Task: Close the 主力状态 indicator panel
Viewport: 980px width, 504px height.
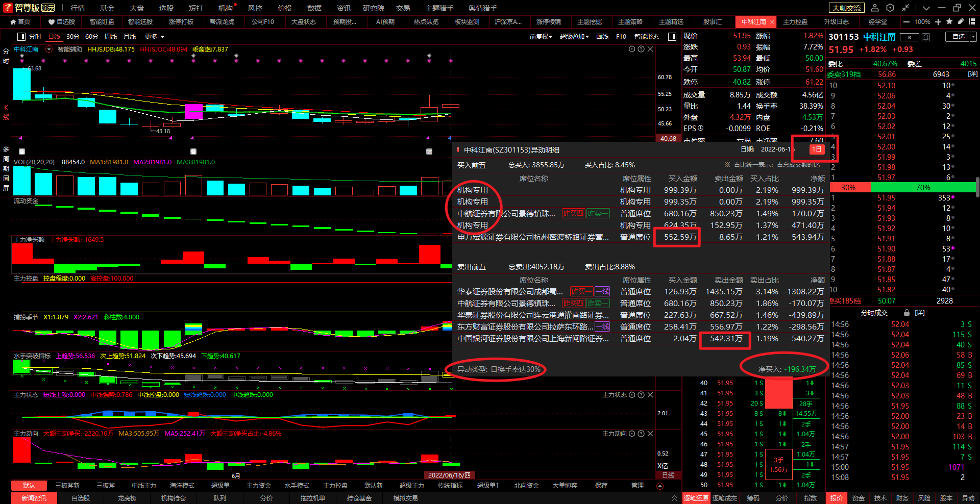Action: [650, 395]
